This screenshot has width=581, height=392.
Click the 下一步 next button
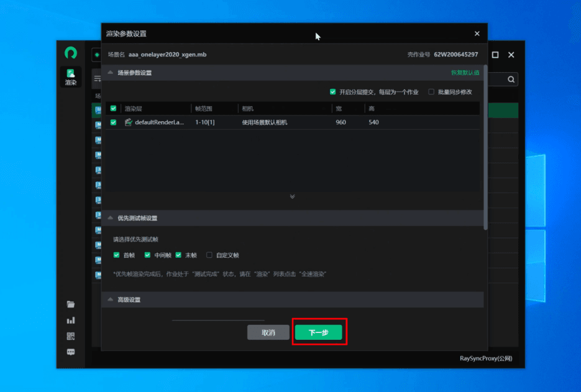click(318, 332)
